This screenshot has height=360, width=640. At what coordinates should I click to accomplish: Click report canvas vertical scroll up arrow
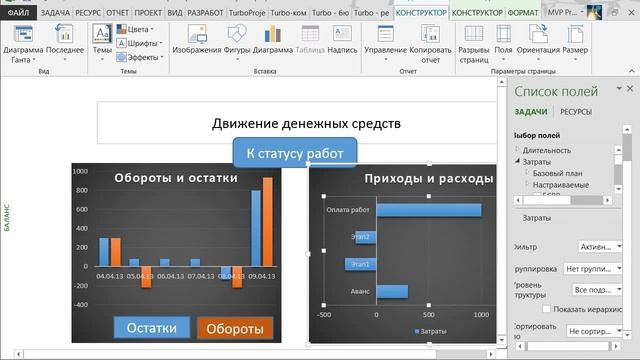tap(502, 82)
